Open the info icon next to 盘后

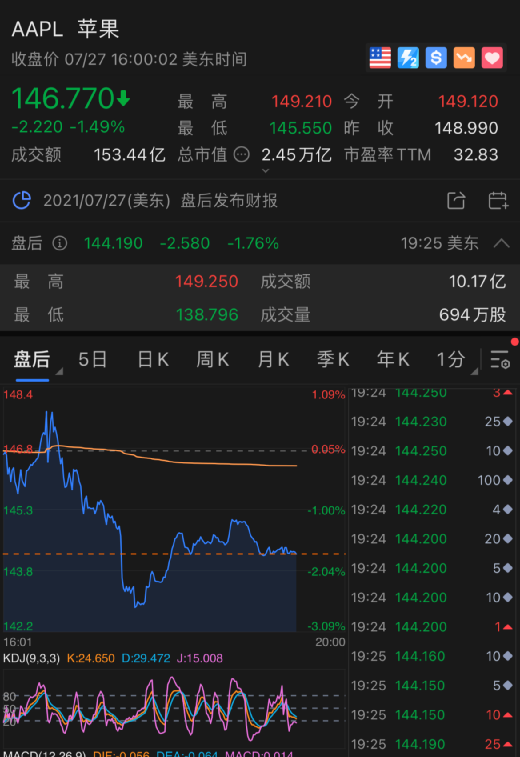(59, 243)
